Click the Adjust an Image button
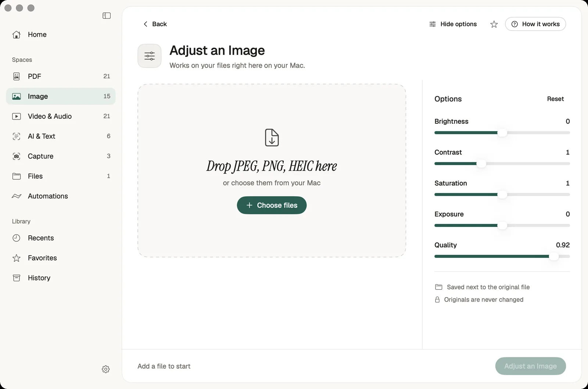The height and width of the screenshot is (389, 588). (531, 366)
